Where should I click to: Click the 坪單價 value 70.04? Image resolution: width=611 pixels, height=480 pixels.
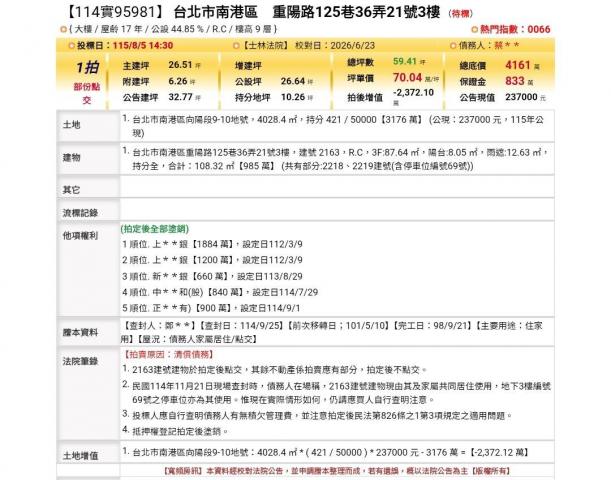tap(407, 78)
